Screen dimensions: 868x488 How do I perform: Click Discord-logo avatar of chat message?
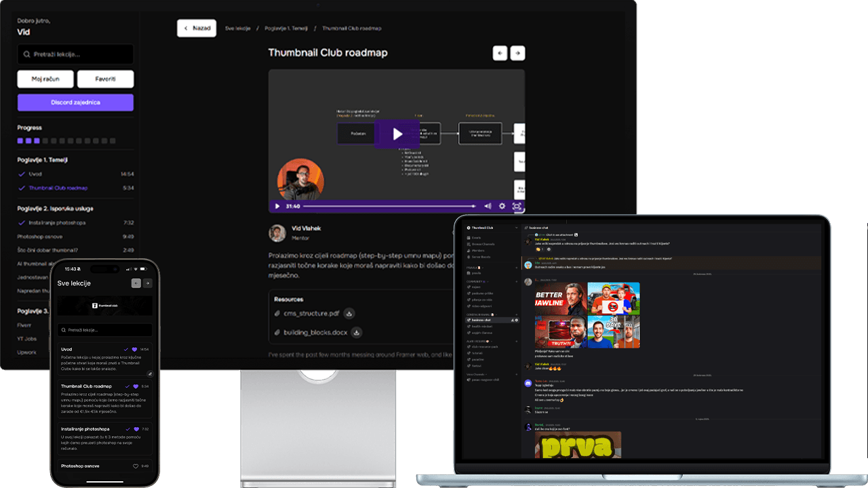click(528, 383)
